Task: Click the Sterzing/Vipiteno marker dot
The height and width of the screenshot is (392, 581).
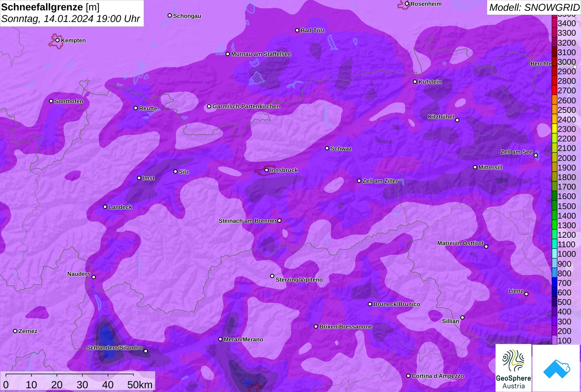Action: (272, 276)
